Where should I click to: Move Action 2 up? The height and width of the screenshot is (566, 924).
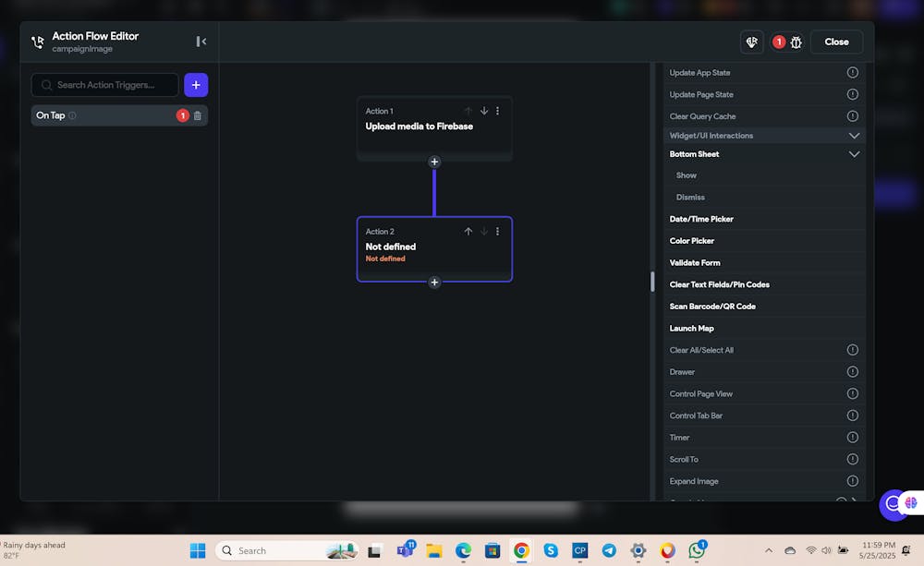[468, 232]
